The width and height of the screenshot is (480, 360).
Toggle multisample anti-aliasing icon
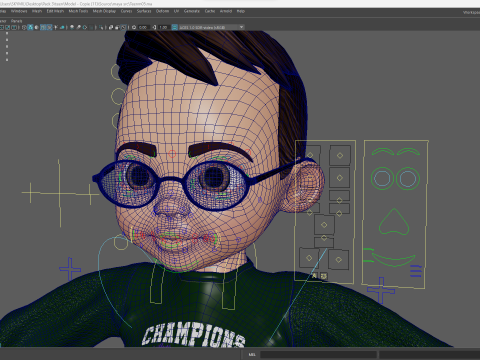[85, 27]
